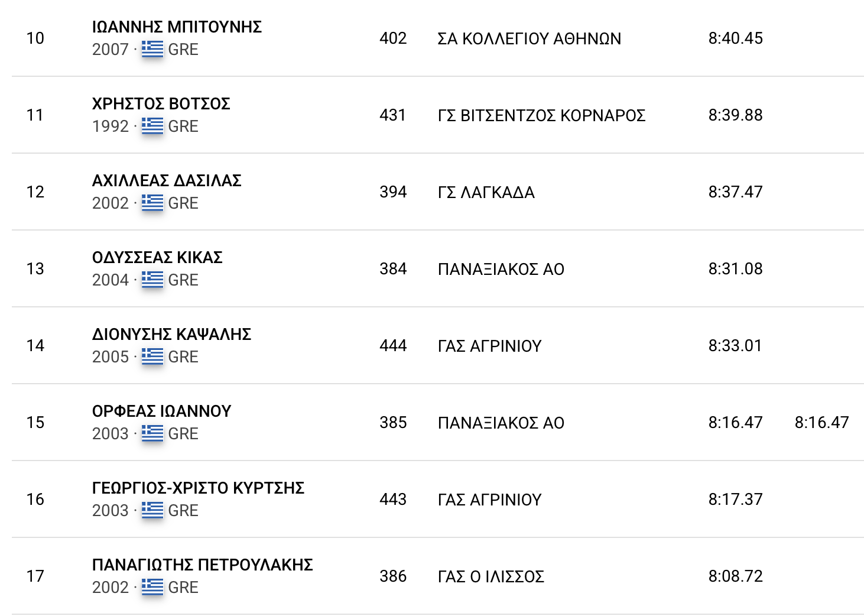
Task: Click result time 8:08.72
Action: 735,576
